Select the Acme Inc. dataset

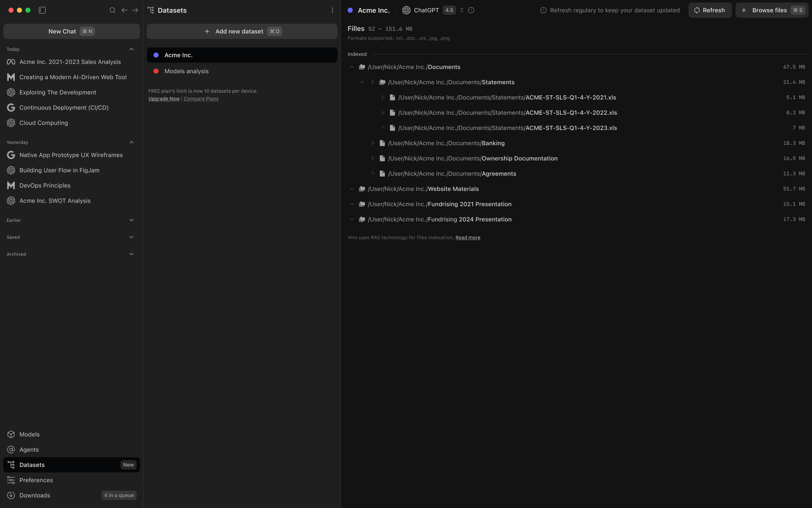click(x=178, y=55)
